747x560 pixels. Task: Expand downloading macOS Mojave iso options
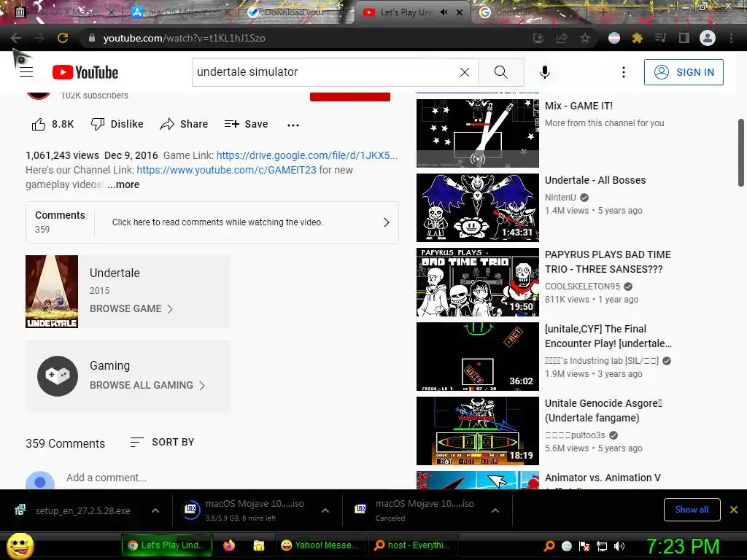[x=325, y=510]
